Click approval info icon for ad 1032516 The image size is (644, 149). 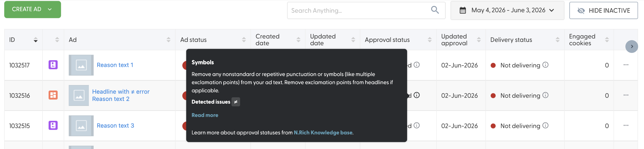click(417, 95)
